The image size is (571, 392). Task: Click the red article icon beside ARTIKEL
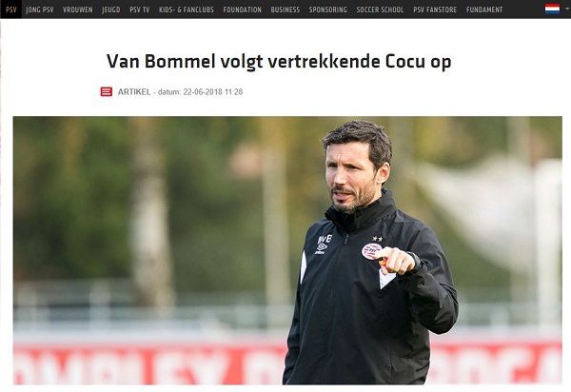pos(107,91)
